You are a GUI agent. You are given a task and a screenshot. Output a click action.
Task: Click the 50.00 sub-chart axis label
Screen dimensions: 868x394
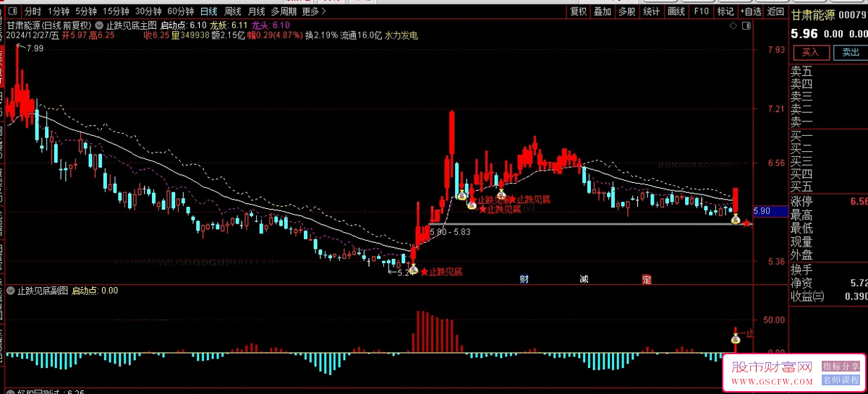pos(774,319)
